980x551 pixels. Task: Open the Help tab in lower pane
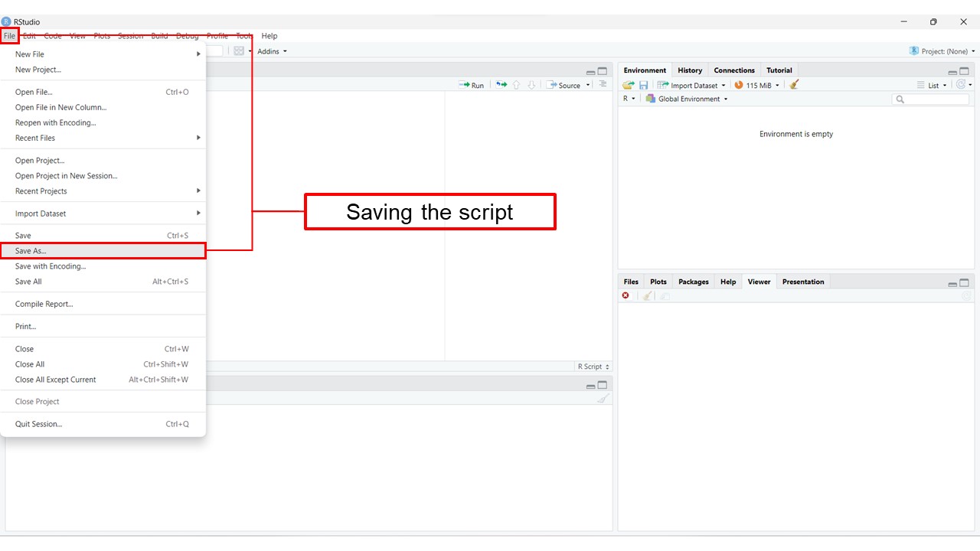[x=728, y=282]
